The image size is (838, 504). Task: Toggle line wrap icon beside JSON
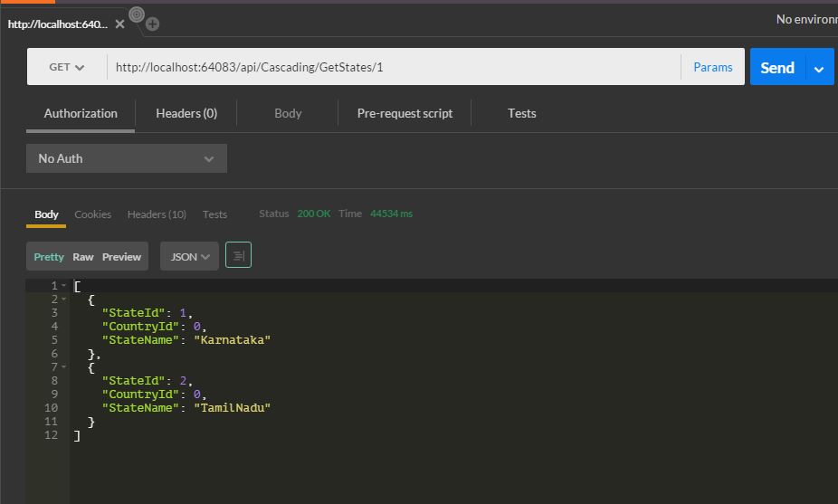[238, 256]
